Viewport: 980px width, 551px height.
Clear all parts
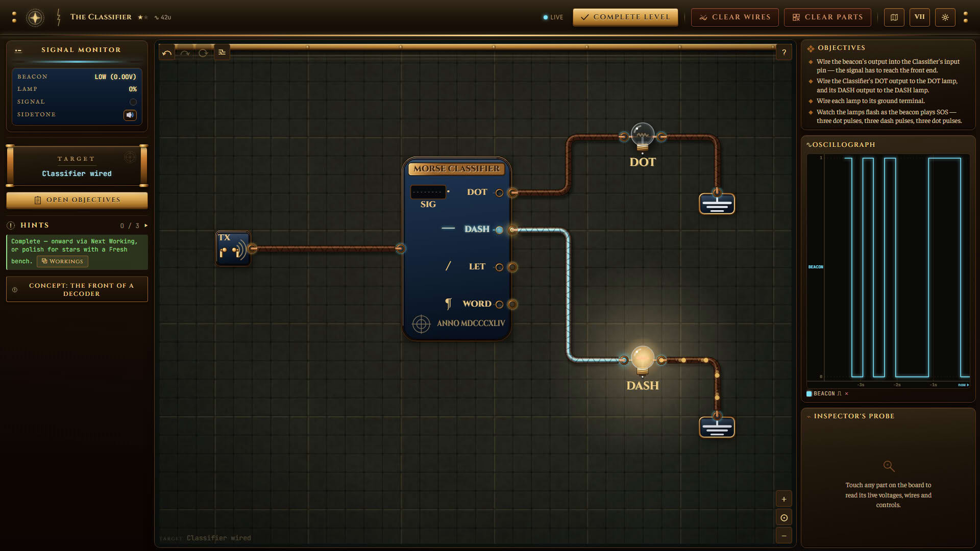pos(827,17)
